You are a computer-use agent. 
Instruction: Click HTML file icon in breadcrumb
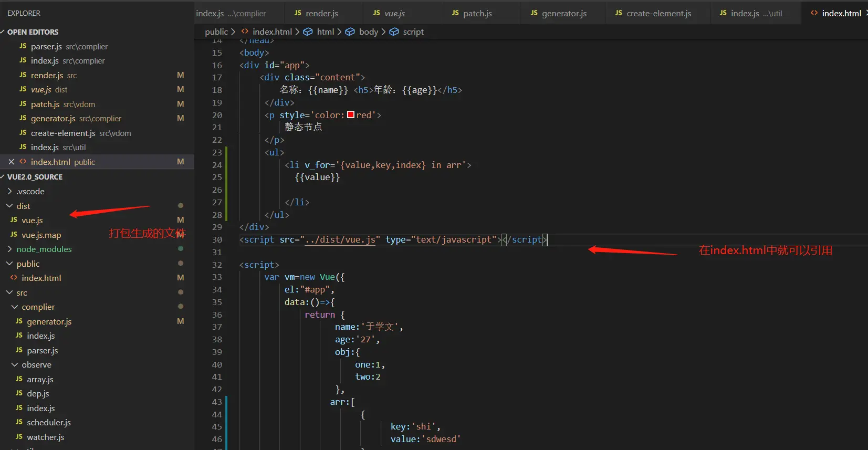point(245,32)
